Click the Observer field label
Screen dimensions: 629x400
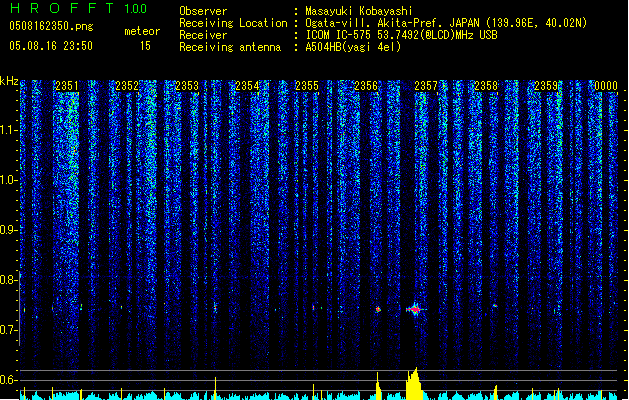coord(203,11)
